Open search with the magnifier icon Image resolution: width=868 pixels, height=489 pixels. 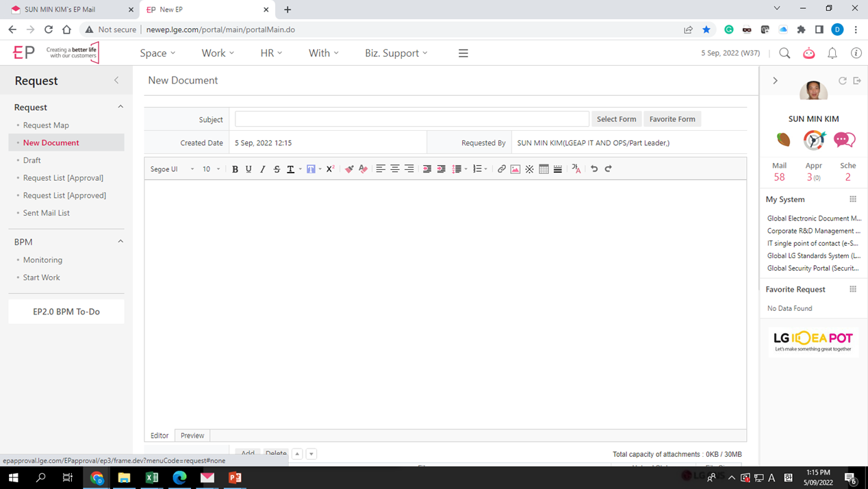[x=784, y=53]
